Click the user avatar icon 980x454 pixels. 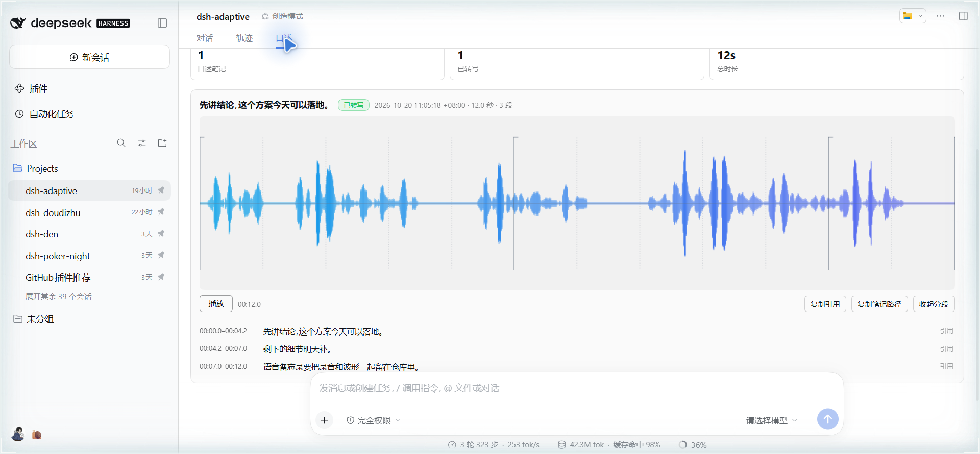click(x=18, y=434)
